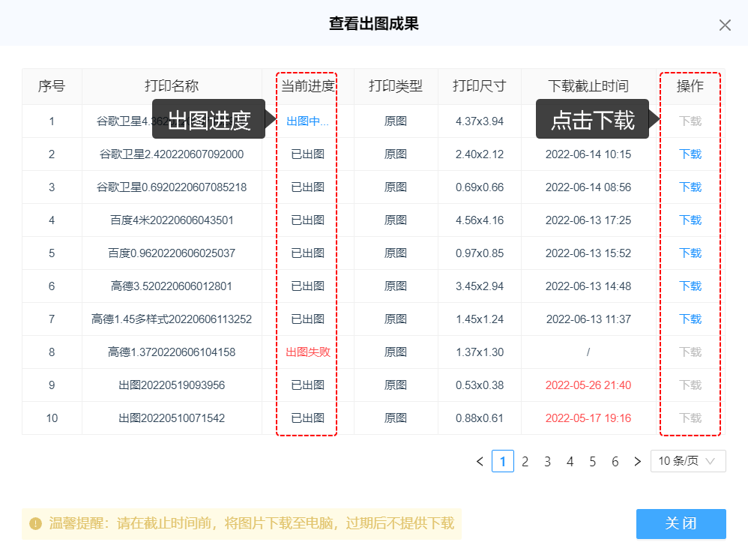748x560 pixels.
Task: Click the 查看出图成果 dialog title
Action: pyautogui.click(x=373, y=23)
